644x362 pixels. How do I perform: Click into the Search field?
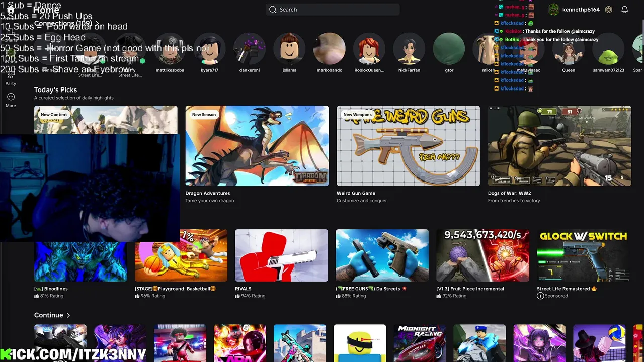(333, 9)
